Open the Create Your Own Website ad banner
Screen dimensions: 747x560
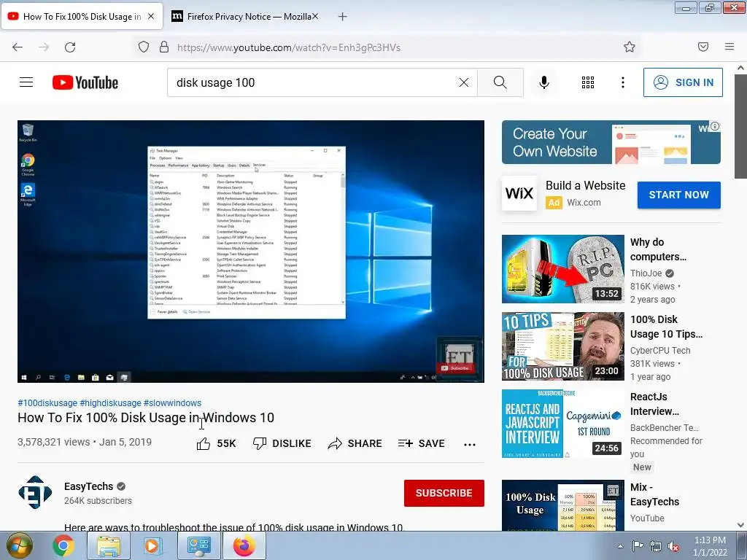pyautogui.click(x=611, y=142)
